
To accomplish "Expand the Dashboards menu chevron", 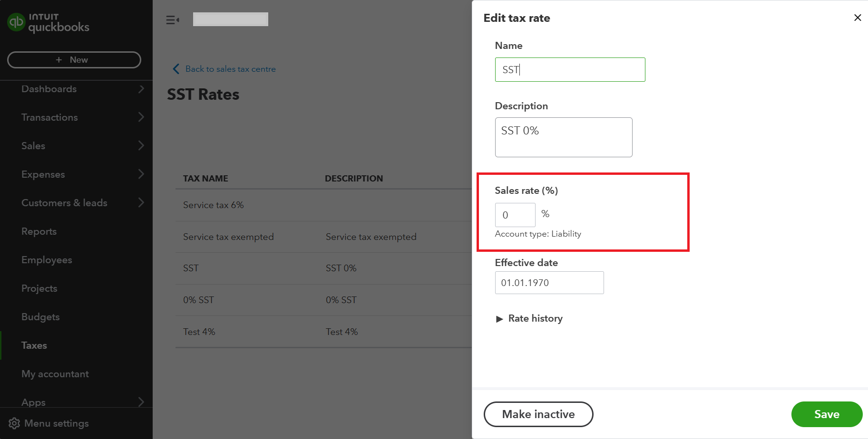I will [141, 89].
